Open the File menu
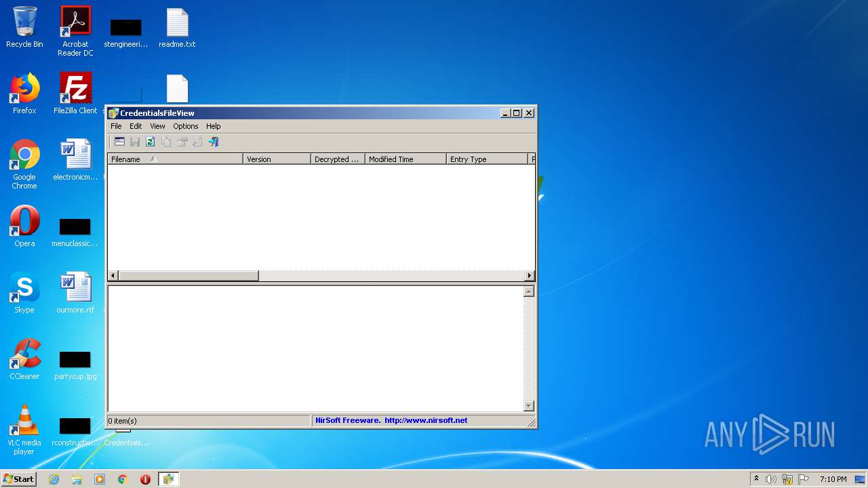This screenshot has width=868, height=488. click(x=116, y=126)
